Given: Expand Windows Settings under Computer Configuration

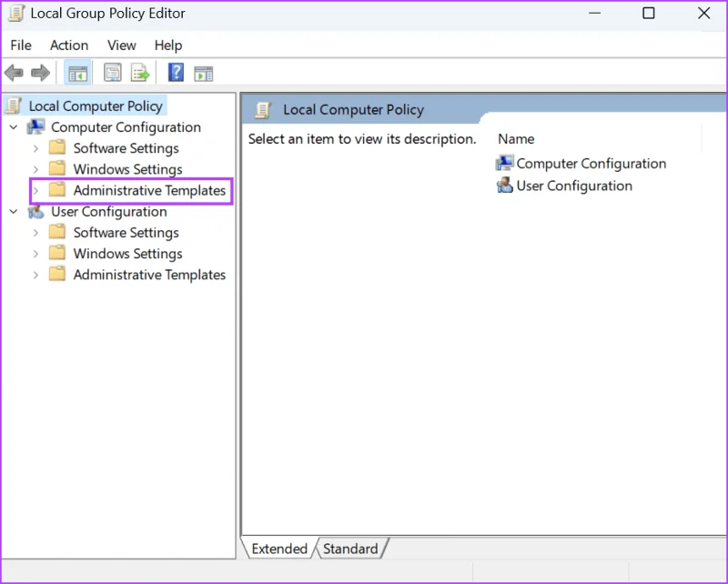Looking at the screenshot, I should pyautogui.click(x=35, y=169).
